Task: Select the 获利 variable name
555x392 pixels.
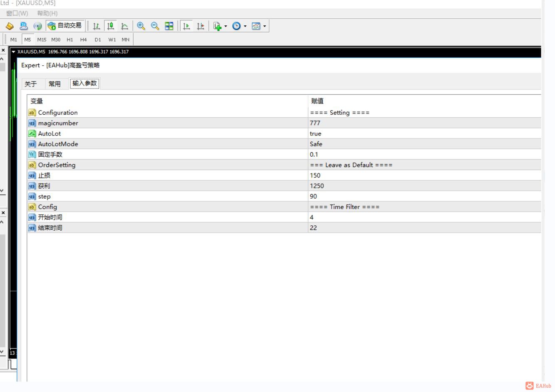Action: pyautogui.click(x=44, y=186)
